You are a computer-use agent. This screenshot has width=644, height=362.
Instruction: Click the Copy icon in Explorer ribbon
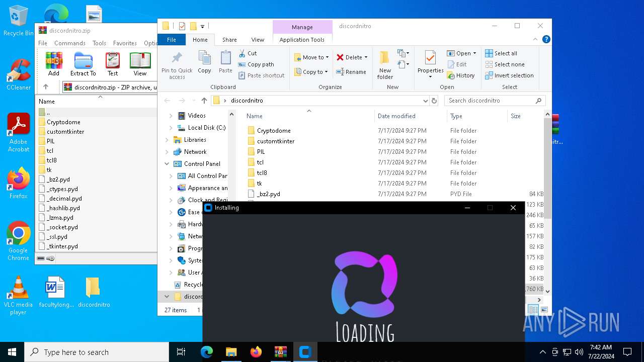tap(204, 62)
